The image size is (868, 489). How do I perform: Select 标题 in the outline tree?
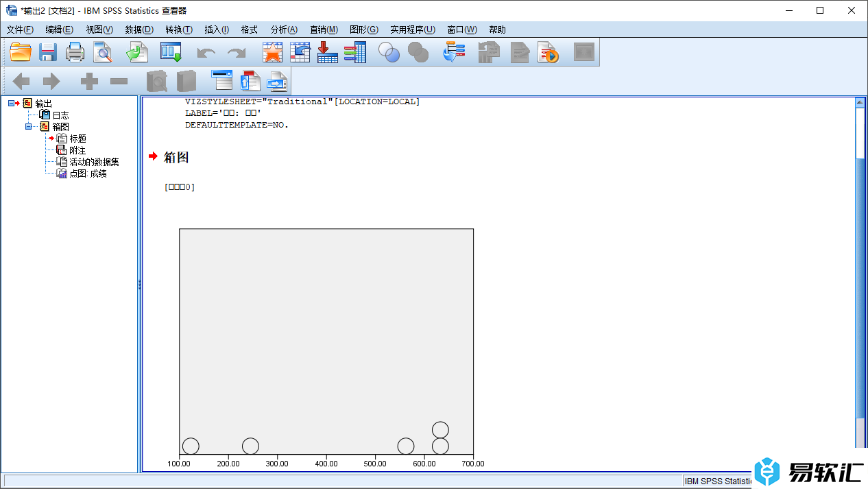pos(77,139)
